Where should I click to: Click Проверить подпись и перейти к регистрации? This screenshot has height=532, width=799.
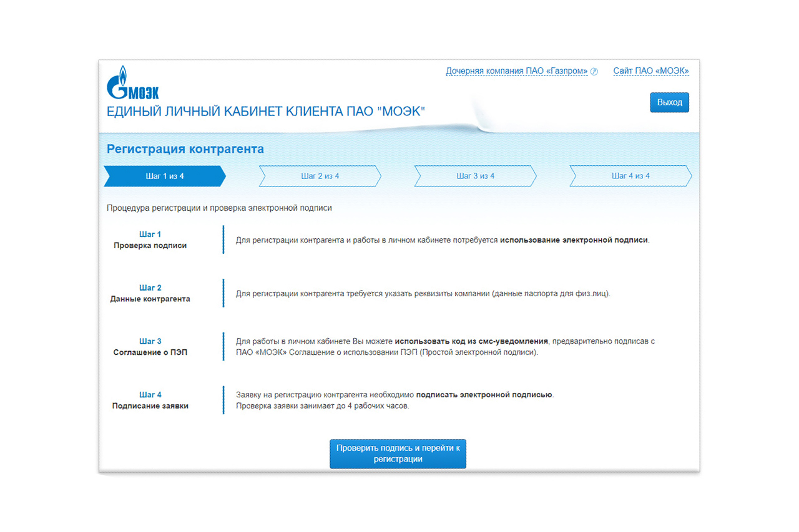coord(398,453)
